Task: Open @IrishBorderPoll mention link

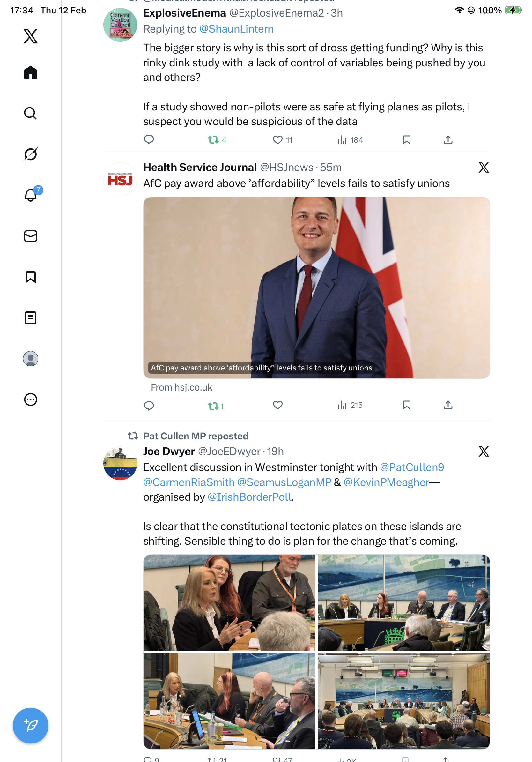Action: (249, 497)
